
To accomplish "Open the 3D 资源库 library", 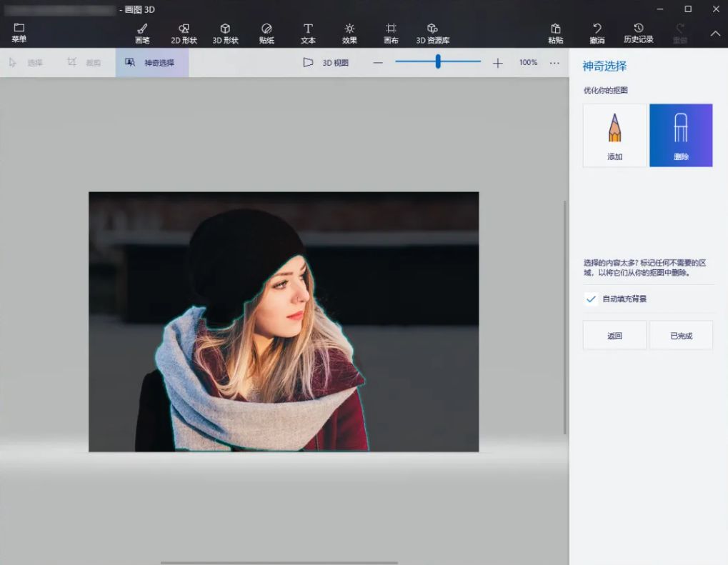I will pos(433,34).
